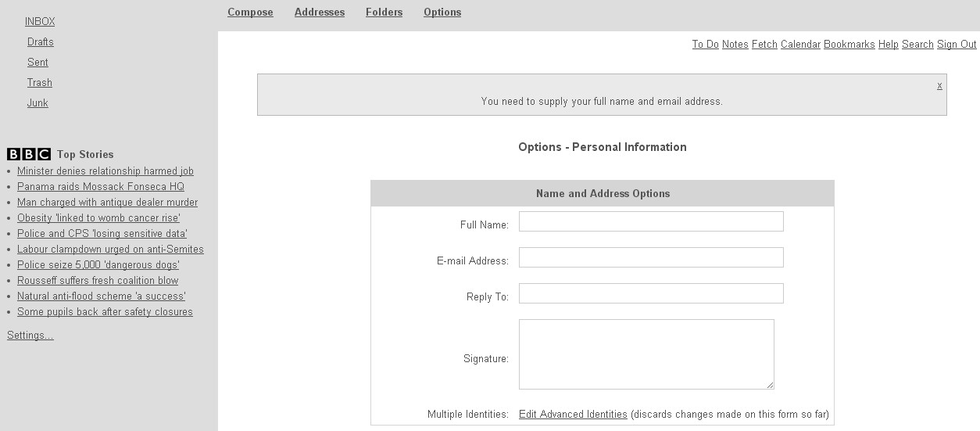
Task: Open the Settings... link in sidebar
Action: (x=30, y=336)
